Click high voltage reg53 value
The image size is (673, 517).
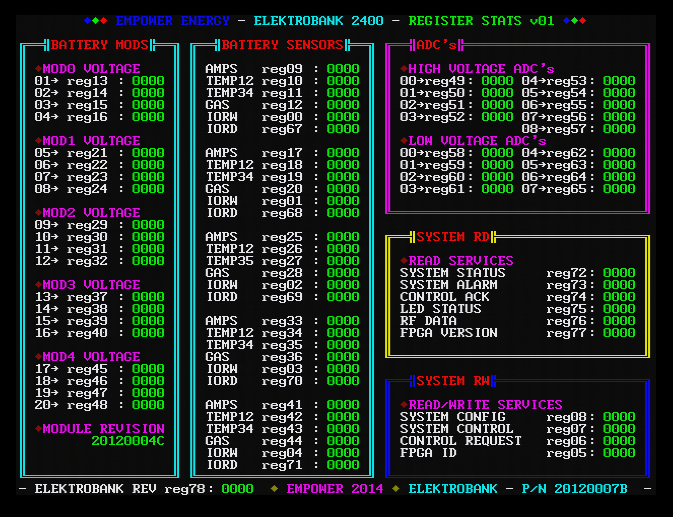(618, 81)
